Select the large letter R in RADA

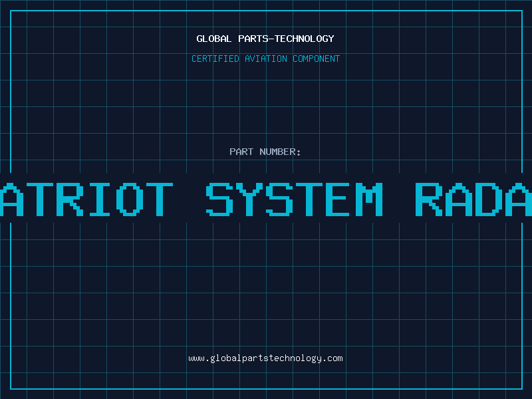[x=430, y=199]
